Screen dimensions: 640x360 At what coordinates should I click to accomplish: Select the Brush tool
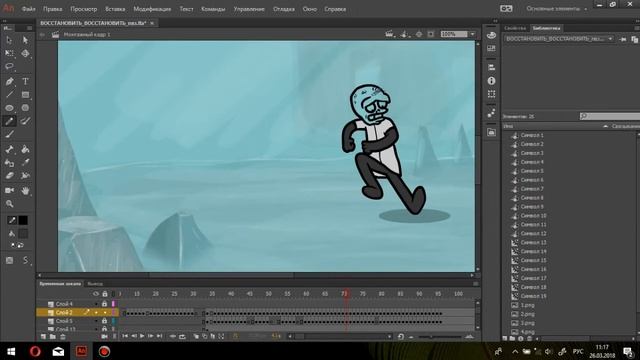[9, 134]
